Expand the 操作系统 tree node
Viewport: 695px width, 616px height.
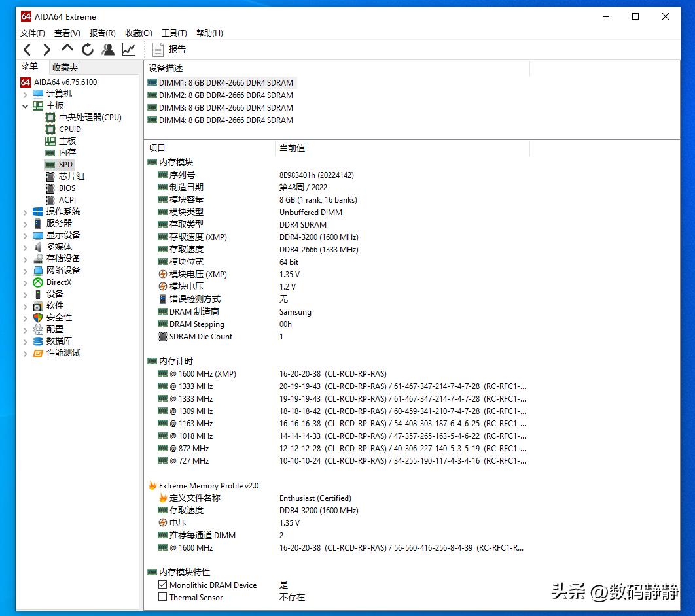click(x=25, y=211)
